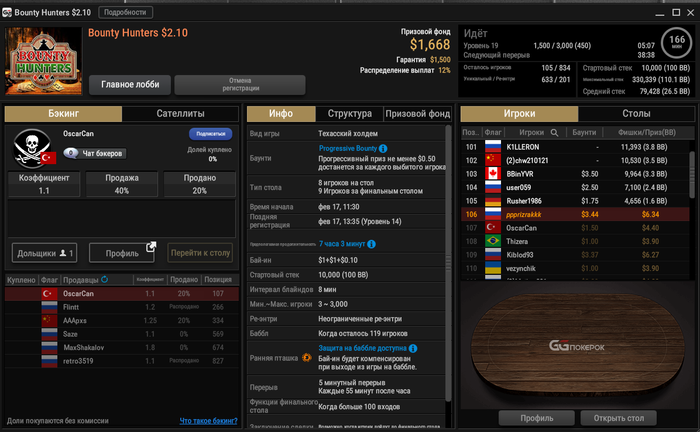The width and height of the screenshot is (700, 432).
Task: Select seller Saze row
Action: [x=122, y=334]
